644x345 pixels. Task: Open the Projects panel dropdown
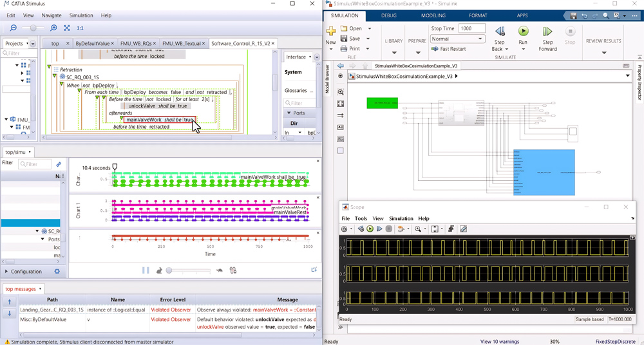(27, 44)
